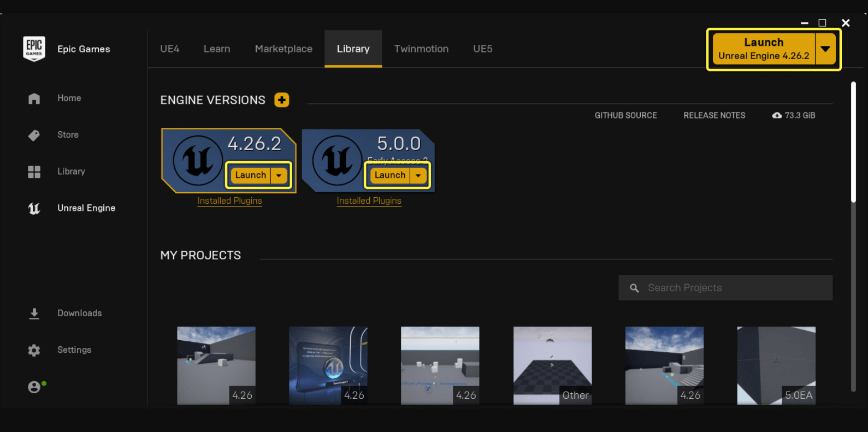Image resolution: width=868 pixels, height=432 pixels.
Task: Click the Downloads sidebar label
Action: (x=80, y=313)
